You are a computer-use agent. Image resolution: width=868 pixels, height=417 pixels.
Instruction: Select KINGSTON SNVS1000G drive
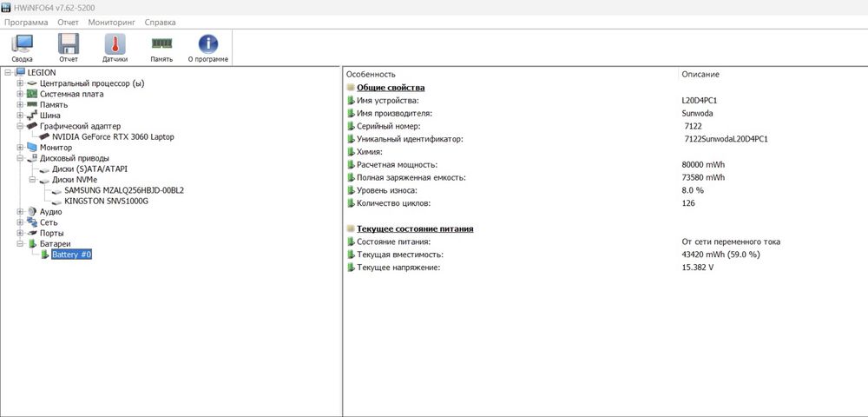tap(106, 201)
